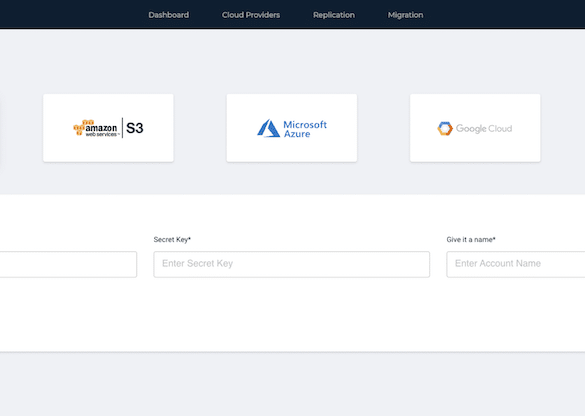Pick the Google Cloud provider card
585x416 pixels.
pyautogui.click(x=475, y=128)
